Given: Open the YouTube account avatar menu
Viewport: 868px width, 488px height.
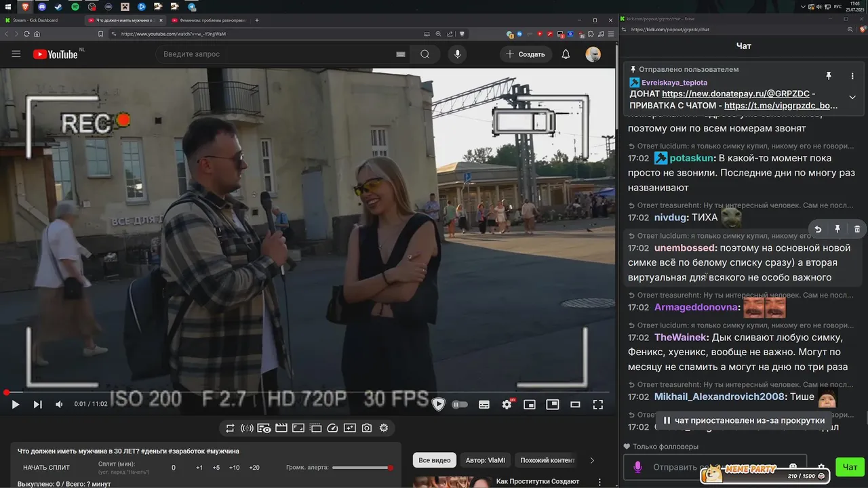Looking at the screenshot, I should tap(593, 54).
